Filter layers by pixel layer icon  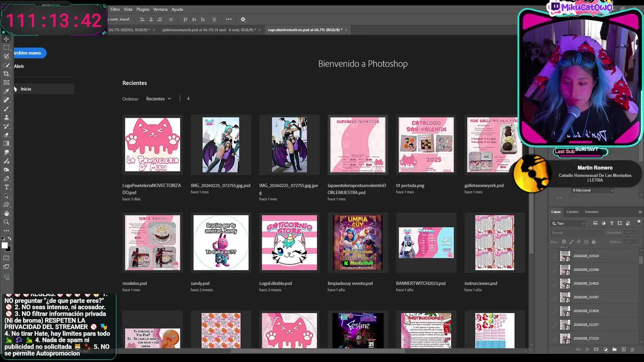[x=595, y=223]
